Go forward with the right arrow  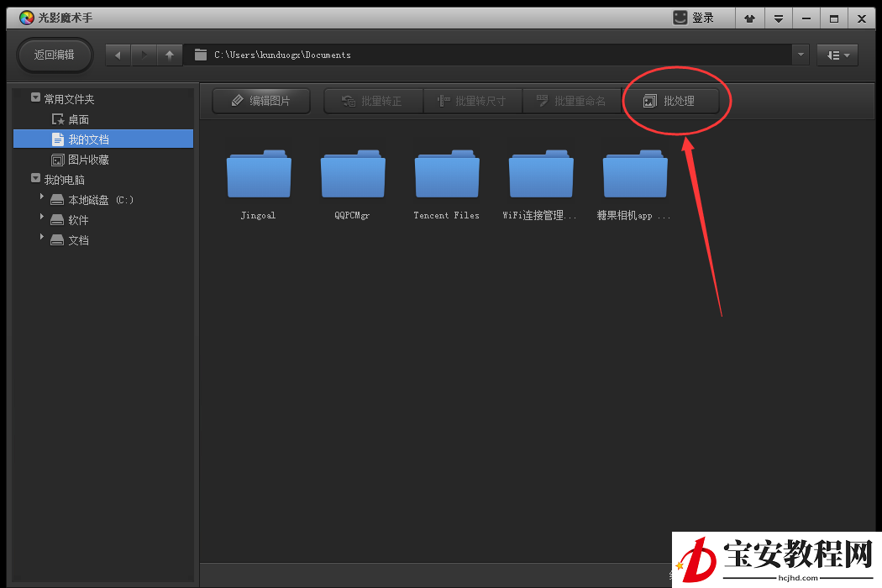[x=144, y=55]
